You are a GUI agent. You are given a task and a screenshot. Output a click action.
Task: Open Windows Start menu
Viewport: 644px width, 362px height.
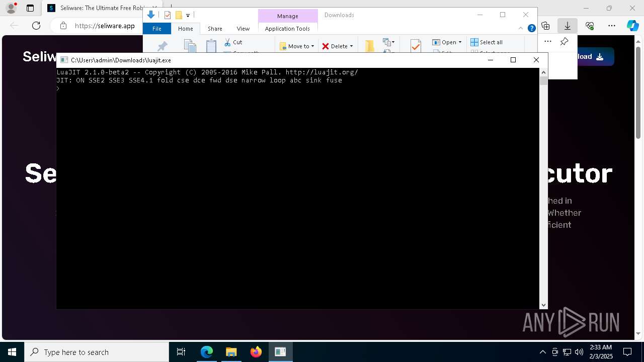click(12, 352)
